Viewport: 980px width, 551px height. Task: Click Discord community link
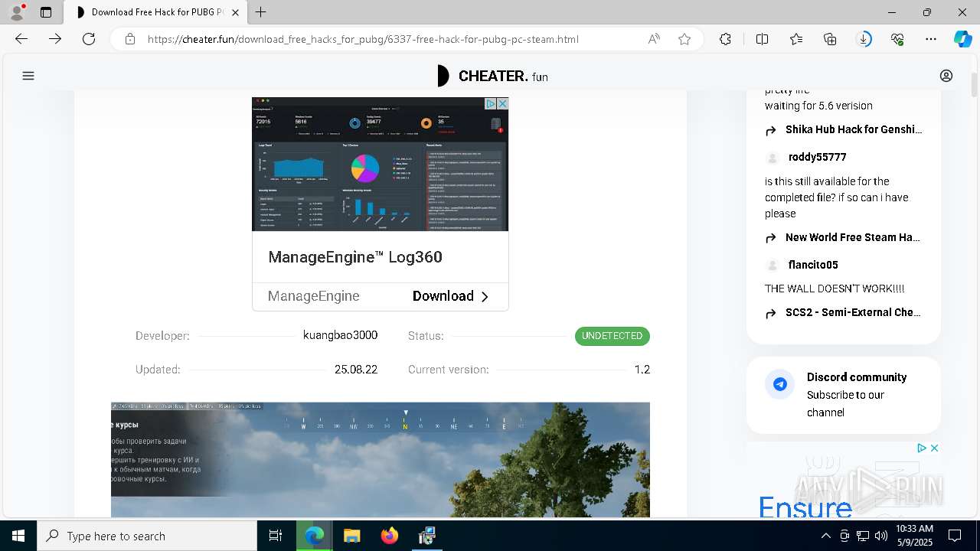pyautogui.click(x=857, y=377)
